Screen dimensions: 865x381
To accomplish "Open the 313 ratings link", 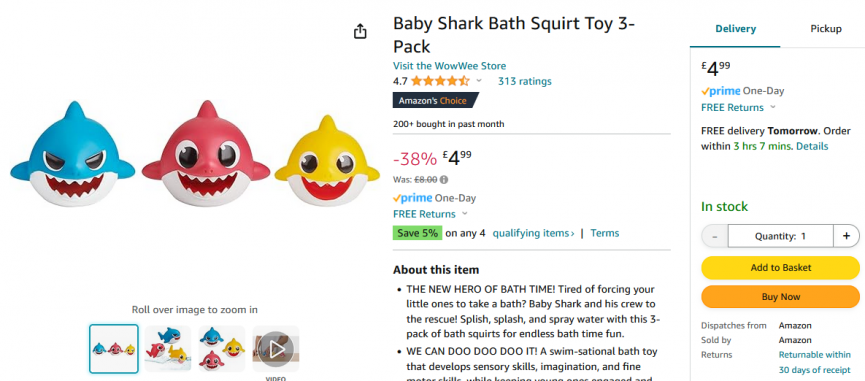I will point(524,82).
